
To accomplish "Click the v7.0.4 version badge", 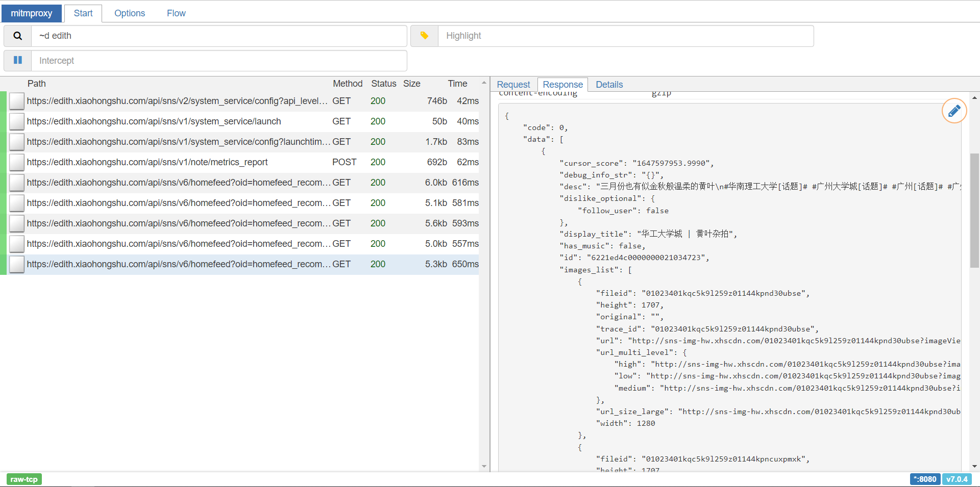I will point(958,479).
